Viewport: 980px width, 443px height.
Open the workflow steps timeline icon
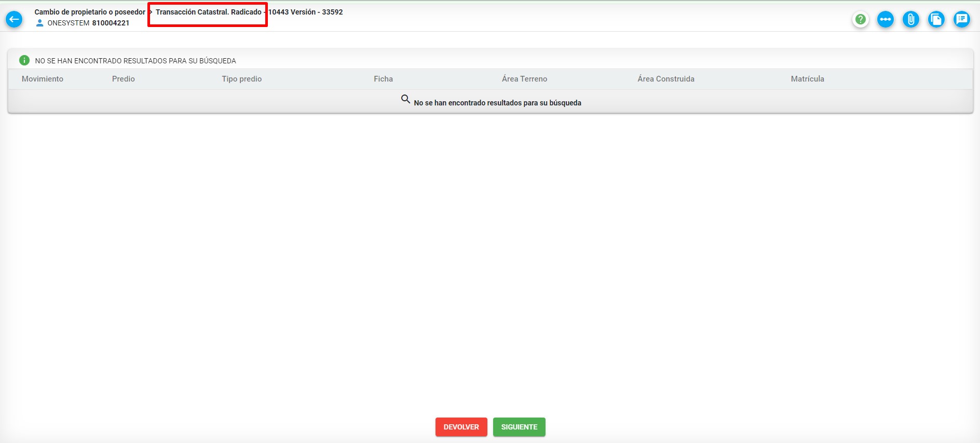point(886,20)
